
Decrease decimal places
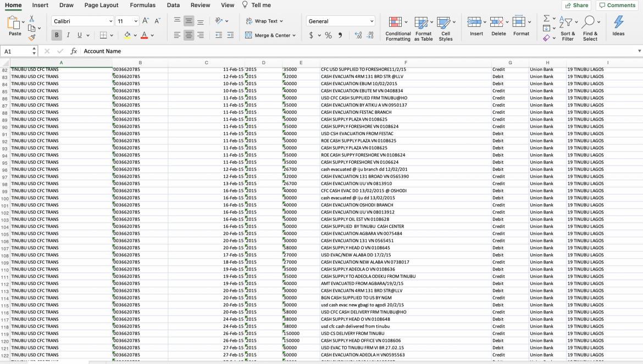coord(370,35)
